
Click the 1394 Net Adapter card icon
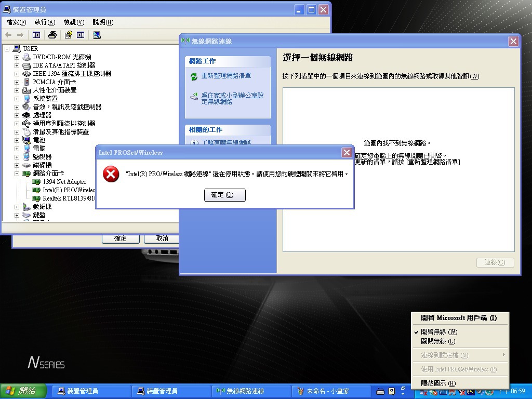(36, 182)
